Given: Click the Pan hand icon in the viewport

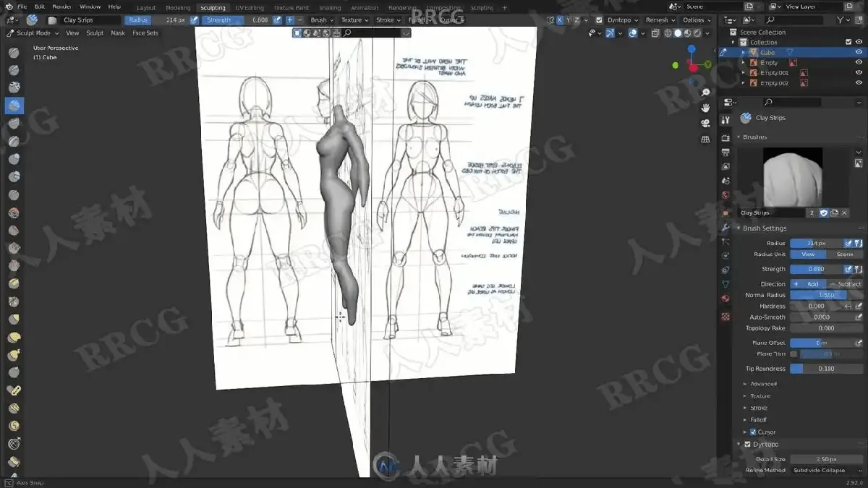Looking at the screenshot, I should 706,108.
